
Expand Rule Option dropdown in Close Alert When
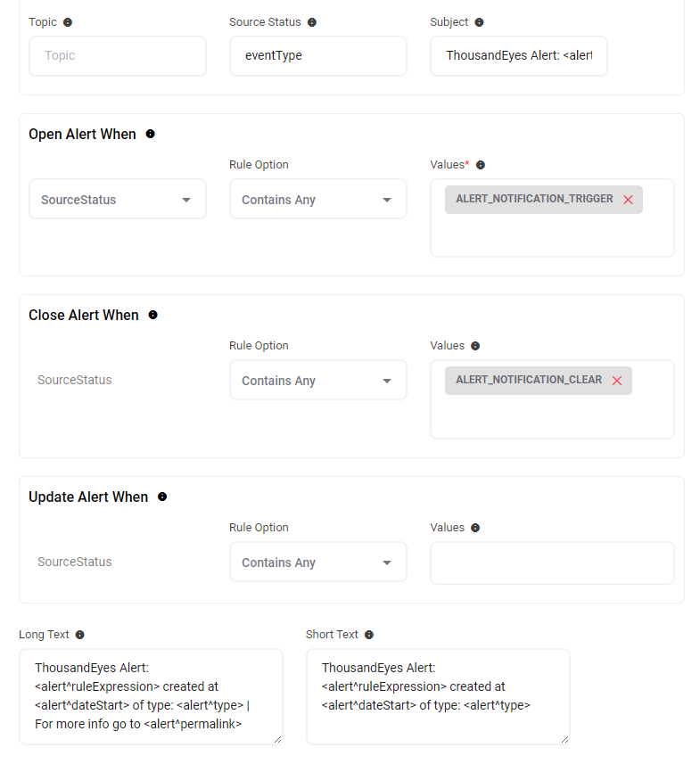point(317,381)
